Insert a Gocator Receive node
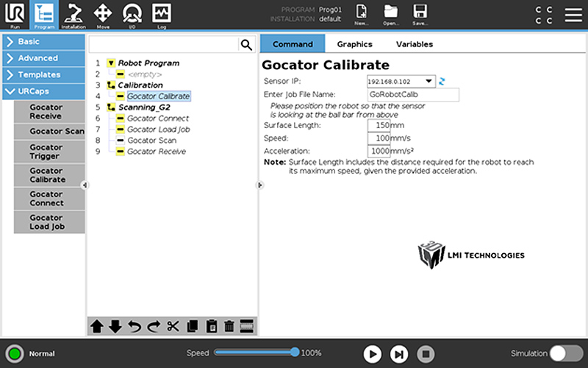The width and height of the screenshot is (588, 368). [49, 112]
